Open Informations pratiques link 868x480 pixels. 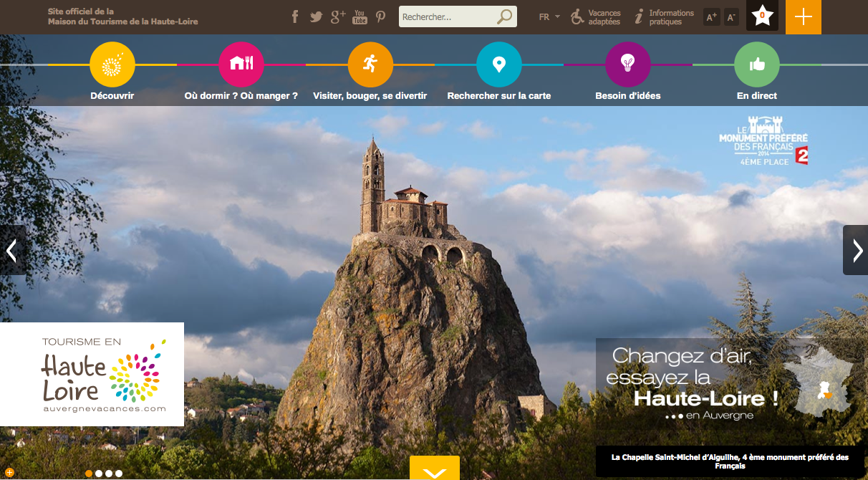tap(664, 17)
